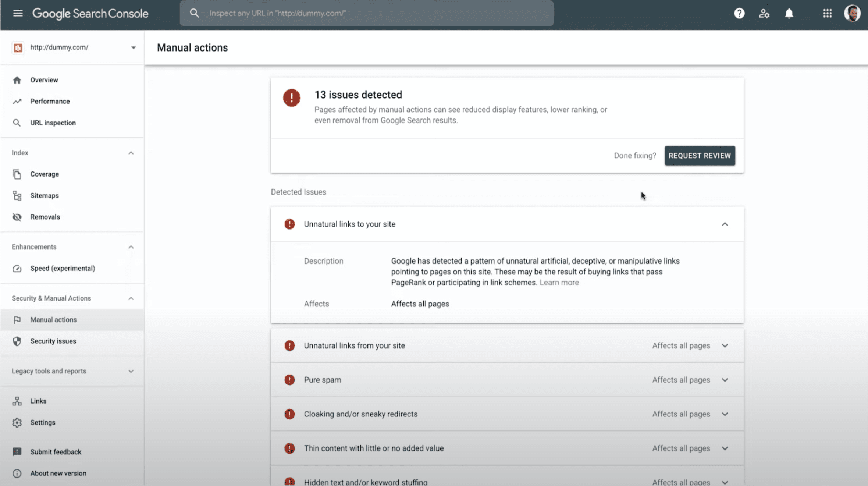Click the "Done fixing?" text
Screen dimensions: 868x486
(x=635, y=156)
